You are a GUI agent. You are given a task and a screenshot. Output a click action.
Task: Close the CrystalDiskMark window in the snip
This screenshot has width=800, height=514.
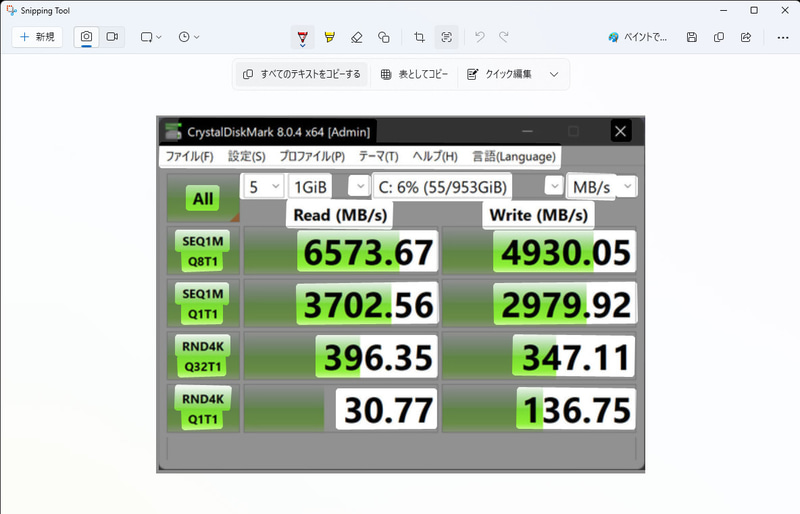coord(620,131)
